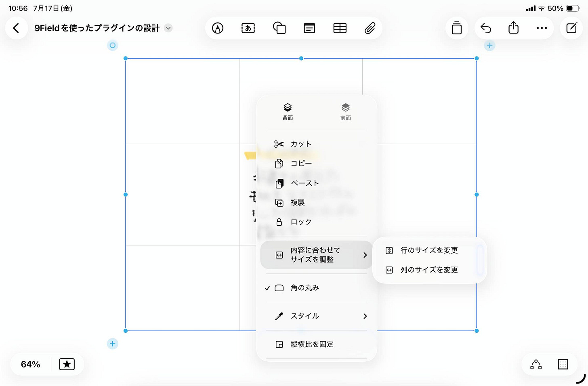Viewport: 588px width, 386px height.
Task: Select 行のサイズを変更 in the submenu
Action: click(x=429, y=250)
